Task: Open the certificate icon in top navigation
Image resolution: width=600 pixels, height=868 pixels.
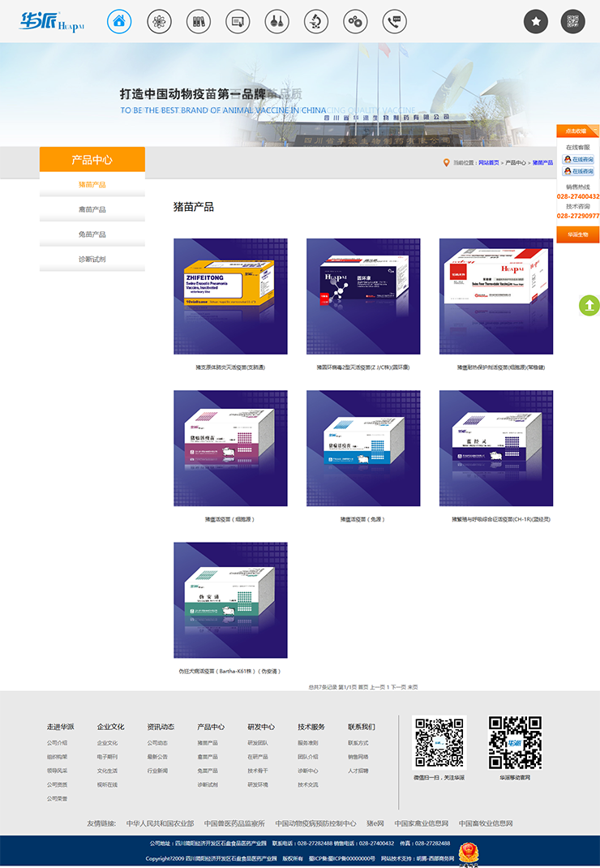Action: 238,22
